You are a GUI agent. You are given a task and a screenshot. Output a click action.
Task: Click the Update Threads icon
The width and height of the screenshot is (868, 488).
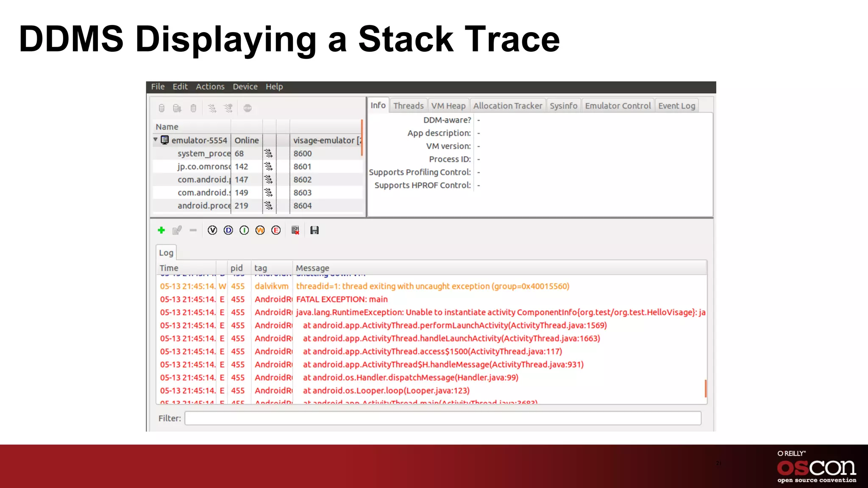212,108
